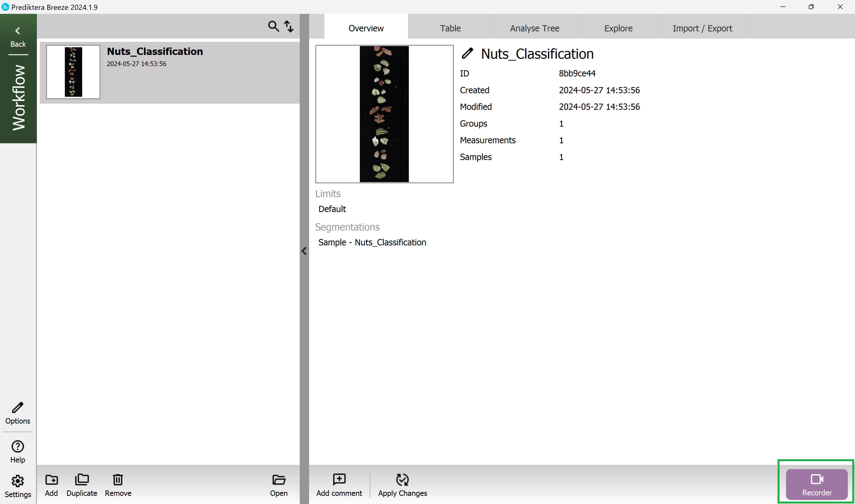Click the Apply Changes icon
The width and height of the screenshot is (855, 504).
[402, 480]
